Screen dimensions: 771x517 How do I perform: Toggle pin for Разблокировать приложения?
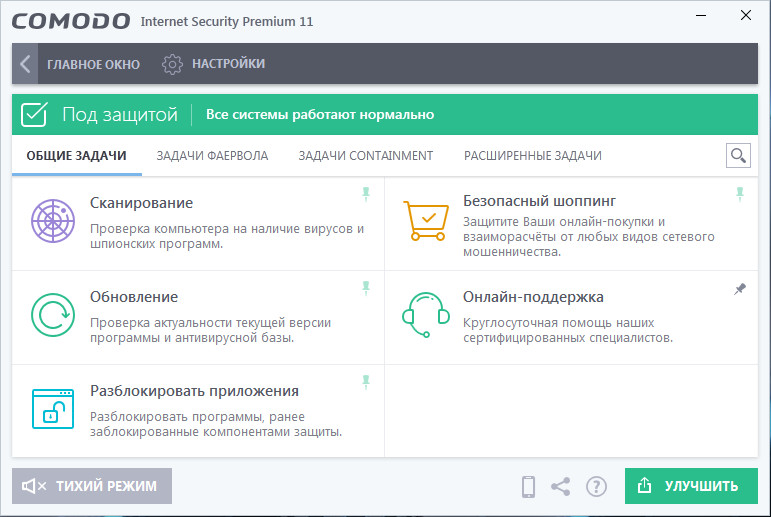[x=366, y=382]
